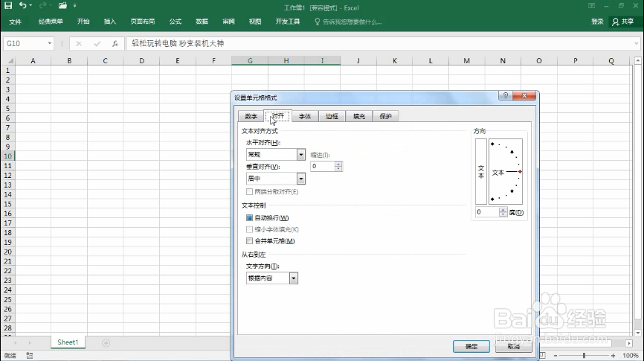Switch to the 开始 ribbon tab

83,22
